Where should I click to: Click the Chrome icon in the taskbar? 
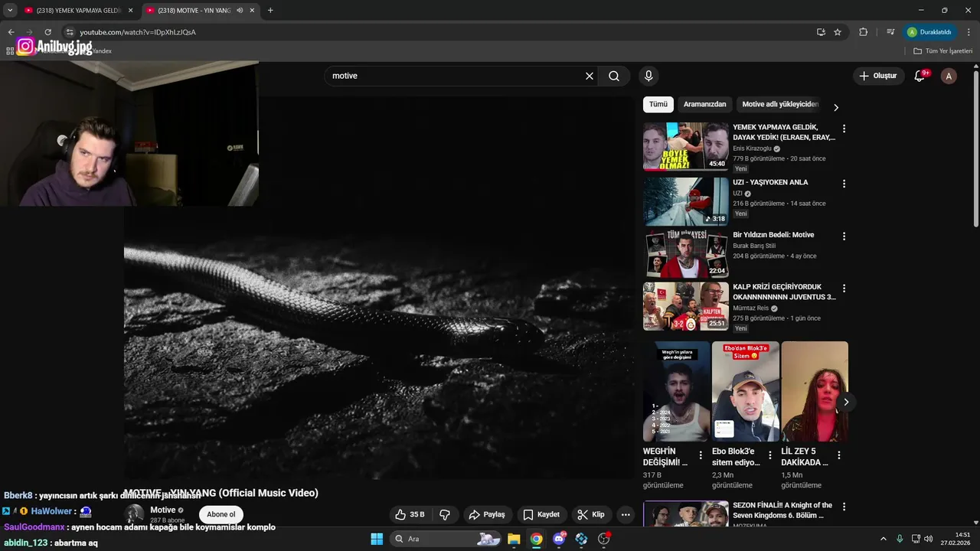(x=536, y=539)
